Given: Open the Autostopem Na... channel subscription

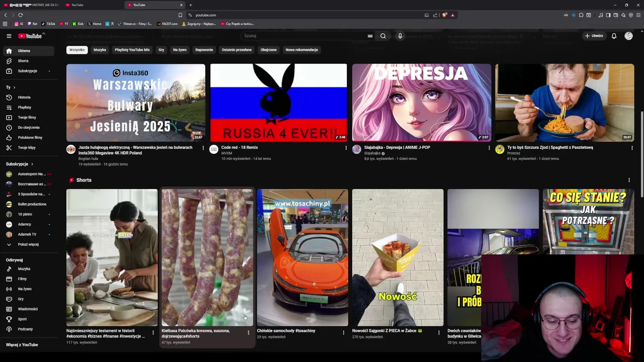Looking at the screenshot, I should click(x=29, y=174).
